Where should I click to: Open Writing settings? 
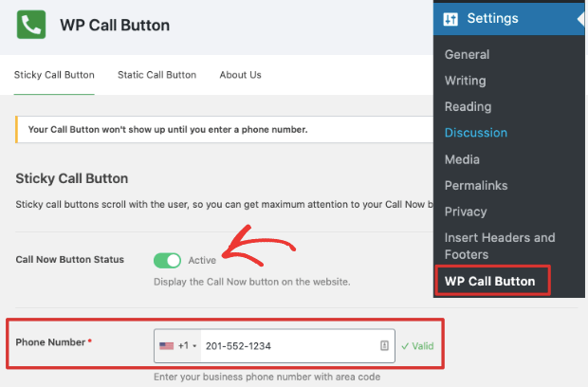466,81
